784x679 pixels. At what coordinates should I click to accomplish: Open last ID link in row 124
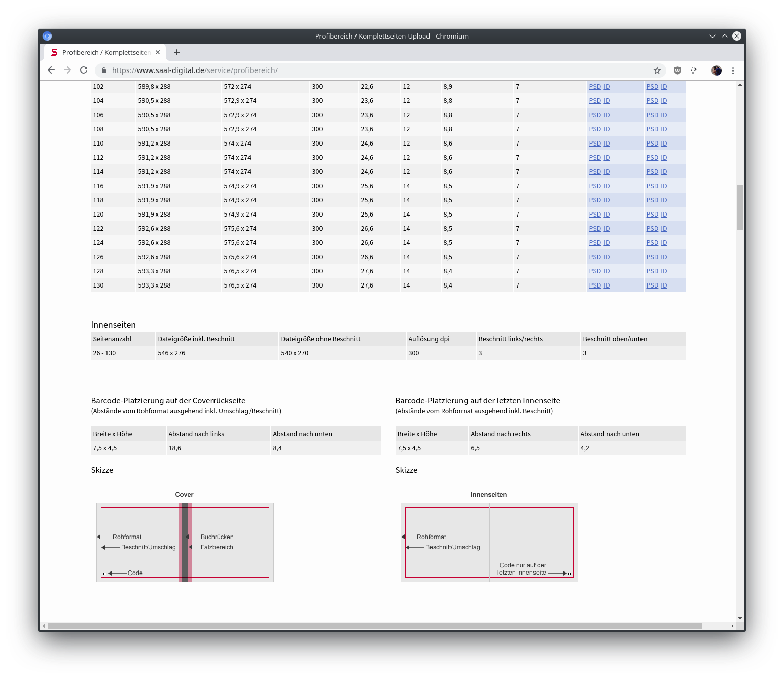coord(664,243)
